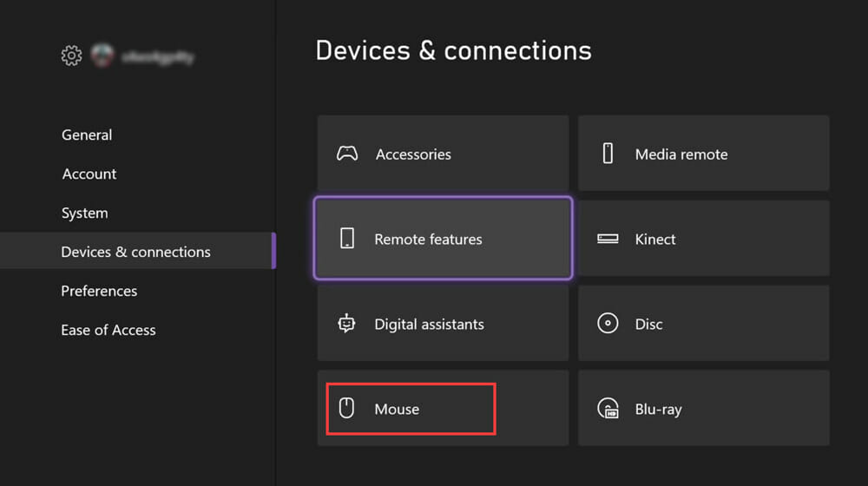Screen dimensions: 868x486
Task: Click the Disc icon
Action: pyautogui.click(x=608, y=324)
